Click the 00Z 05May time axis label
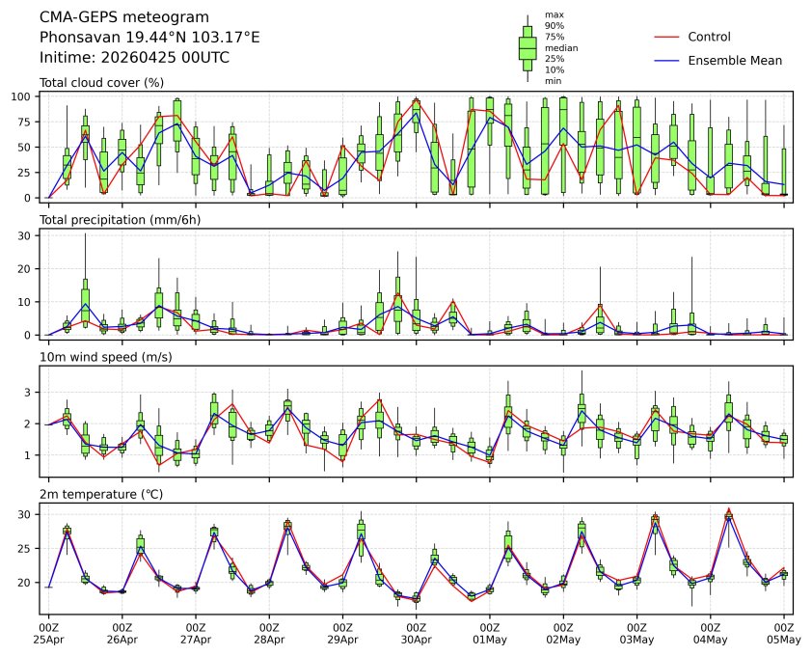The height and width of the screenshot is (656, 812). click(783, 633)
